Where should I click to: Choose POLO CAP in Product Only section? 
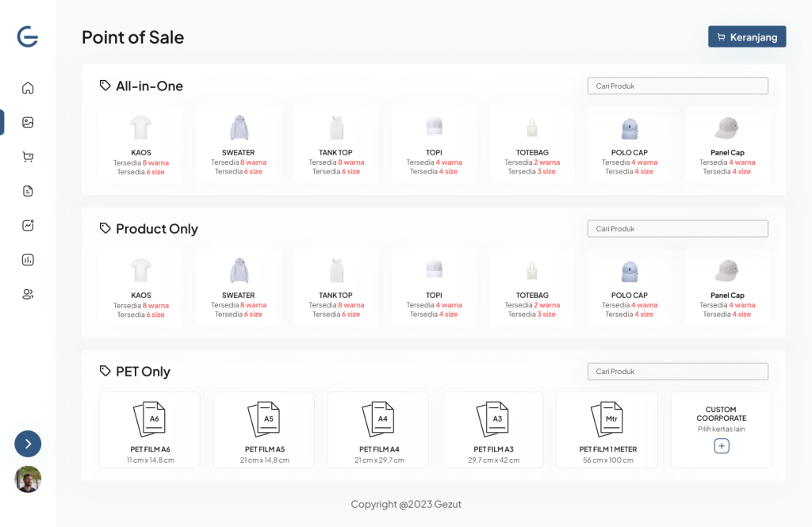[x=629, y=288]
